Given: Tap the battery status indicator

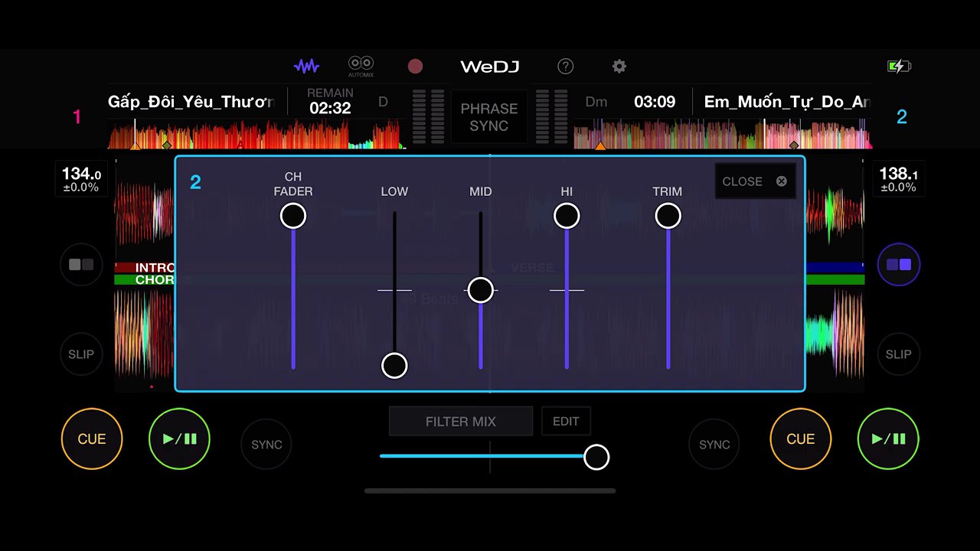Looking at the screenshot, I should point(899,67).
